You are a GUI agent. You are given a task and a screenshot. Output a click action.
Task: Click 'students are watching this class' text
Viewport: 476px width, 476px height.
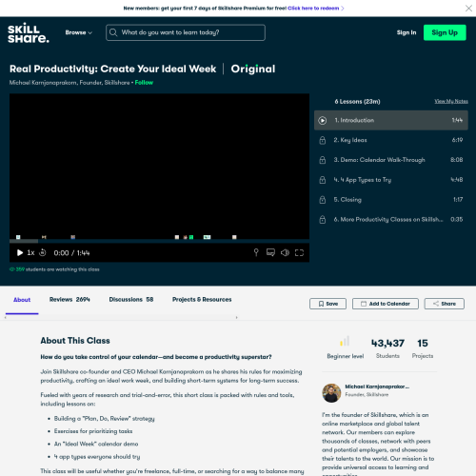(63, 269)
